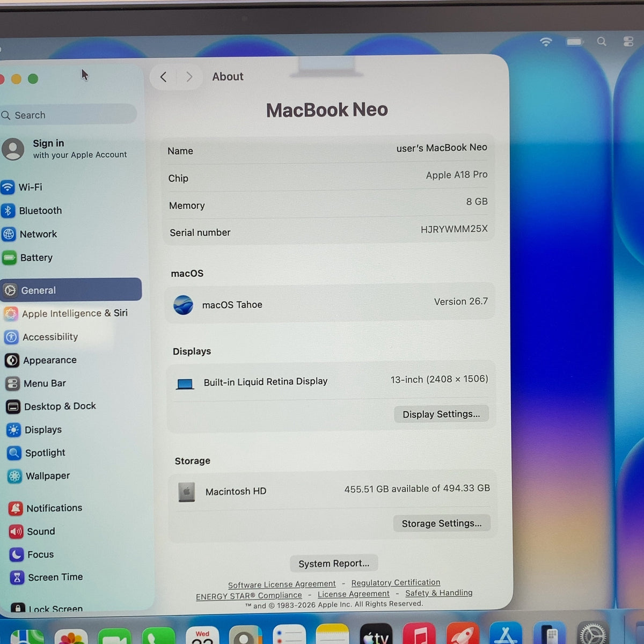Open battery status in menu bar
The image size is (644, 644).
pos(574,42)
